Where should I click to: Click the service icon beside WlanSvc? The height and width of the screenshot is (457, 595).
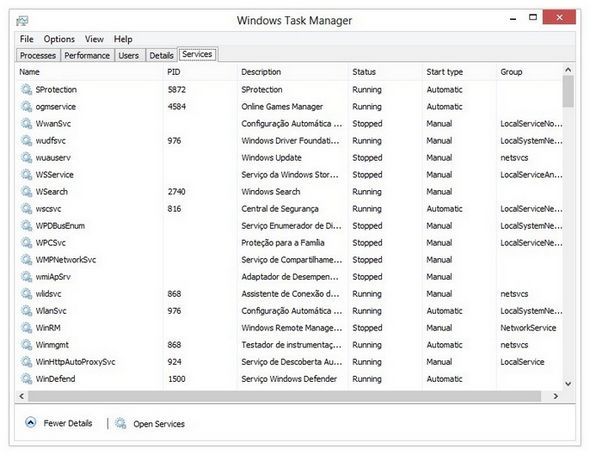click(x=26, y=311)
